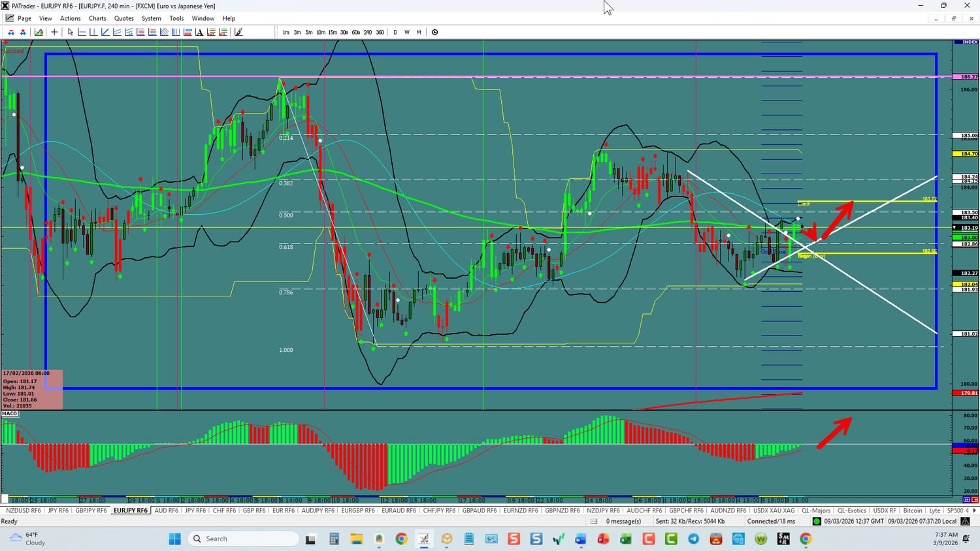Click the green connection status indicator
Screen dimensions: 980x551
coord(817,521)
